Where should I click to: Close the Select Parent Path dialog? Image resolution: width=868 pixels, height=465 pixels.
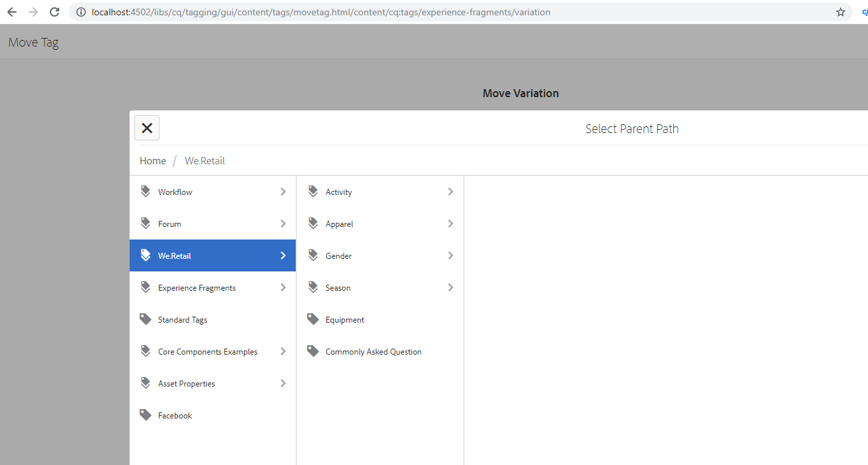tap(146, 127)
